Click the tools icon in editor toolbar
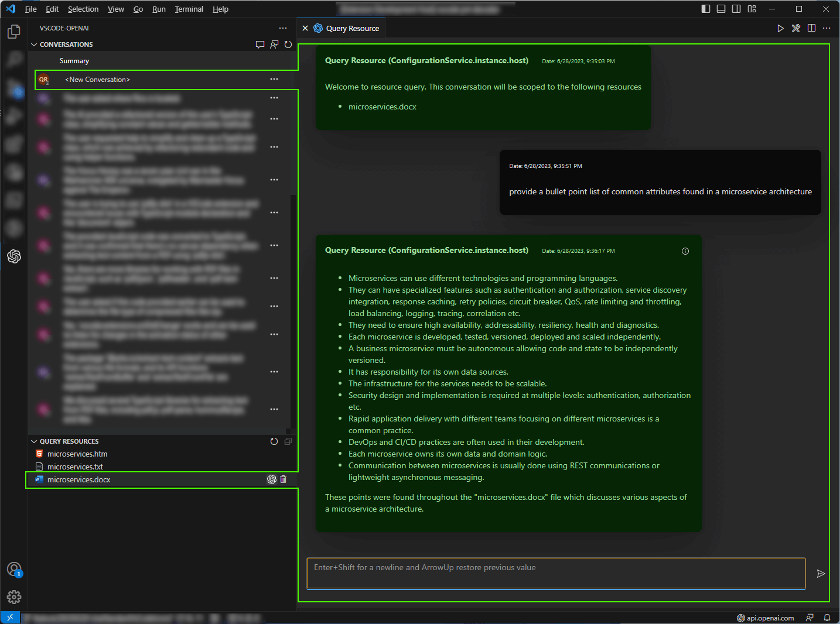Image resolution: width=840 pixels, height=624 pixels. click(796, 28)
